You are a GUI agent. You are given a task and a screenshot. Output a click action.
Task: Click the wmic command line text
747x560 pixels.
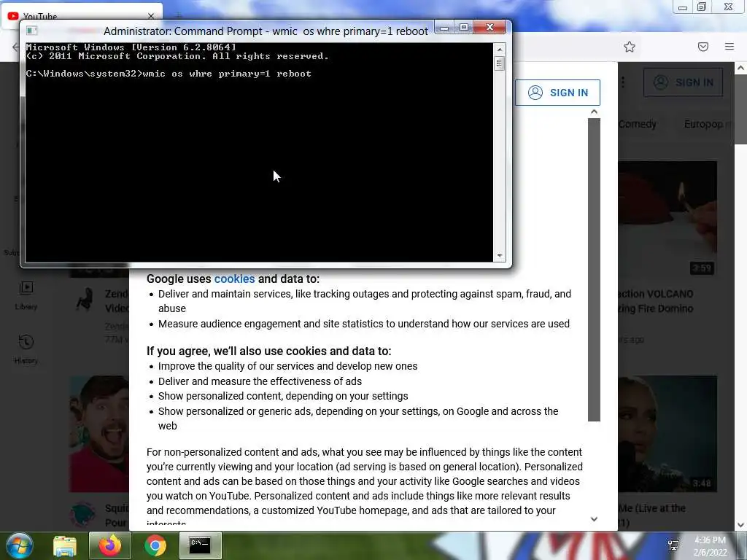(x=227, y=74)
